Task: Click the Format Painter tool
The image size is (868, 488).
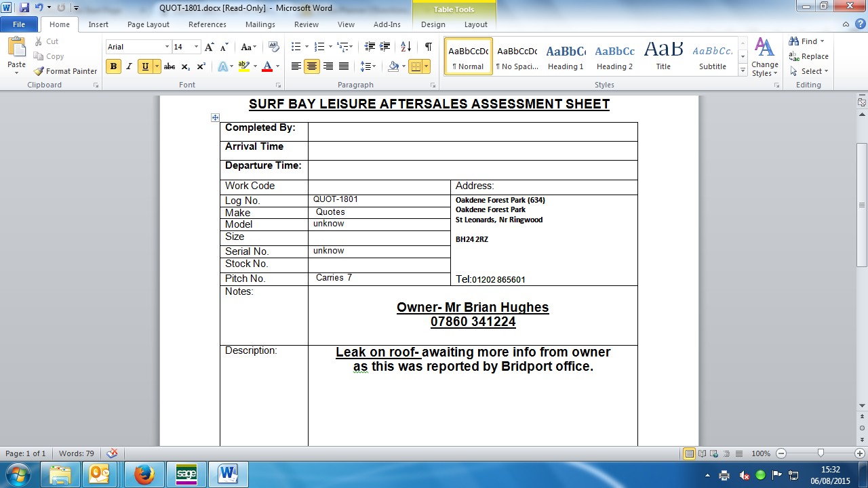Action: (66, 71)
